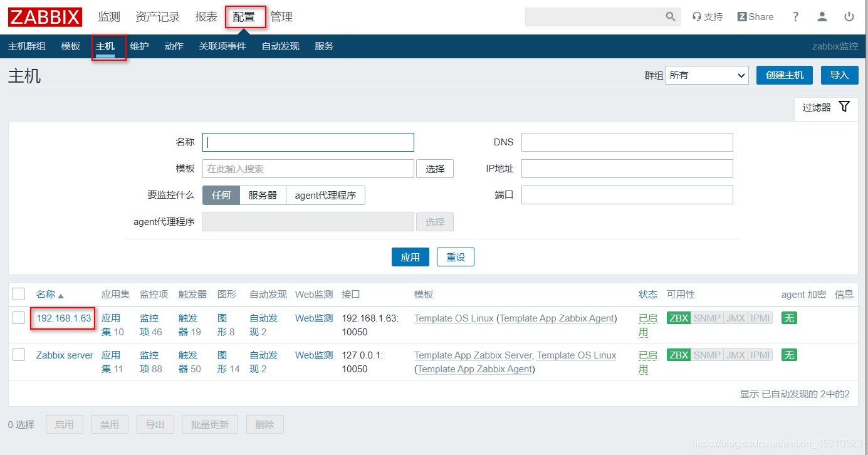The height and width of the screenshot is (455, 868).
Task: Select 服务器 monitored-by option
Action: [263, 196]
